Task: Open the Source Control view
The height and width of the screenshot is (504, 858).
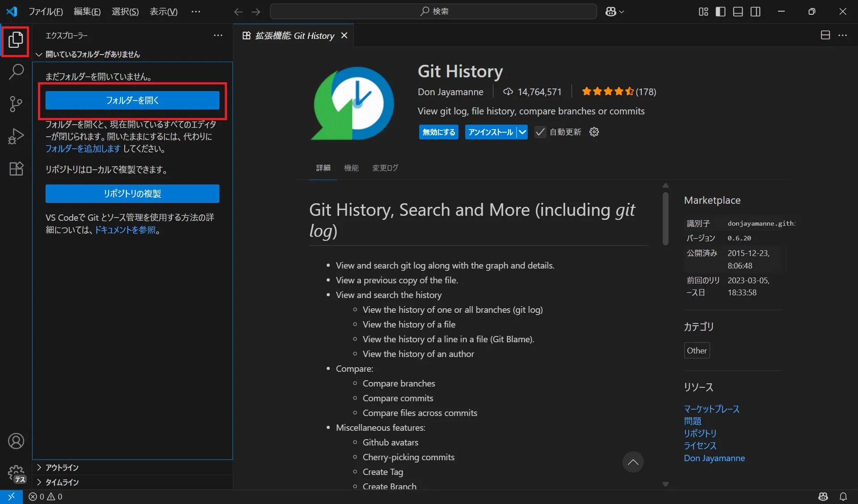Action: tap(16, 104)
